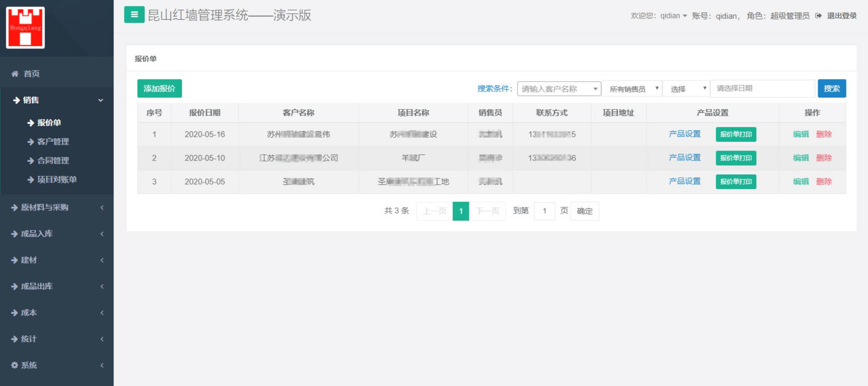
Task: Click the arrow icon beside 成品出库
Action: coord(14,286)
